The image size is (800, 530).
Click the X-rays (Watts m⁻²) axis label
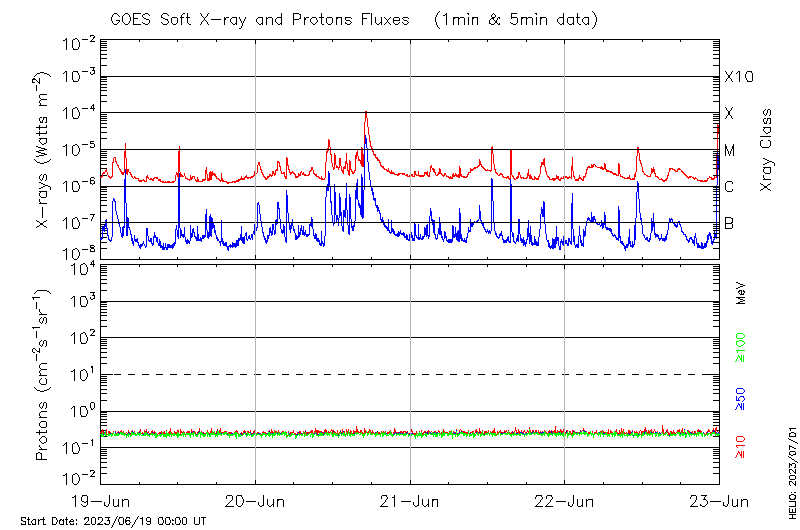click(44, 150)
